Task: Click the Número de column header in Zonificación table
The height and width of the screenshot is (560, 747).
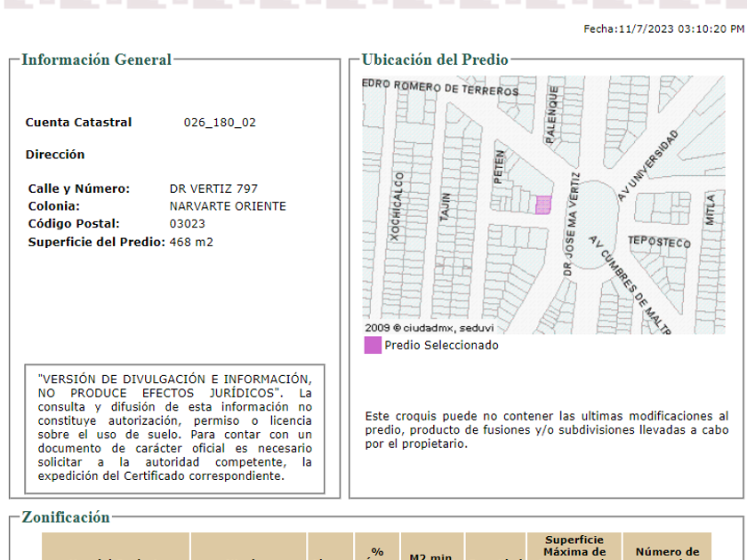Action: (x=667, y=552)
